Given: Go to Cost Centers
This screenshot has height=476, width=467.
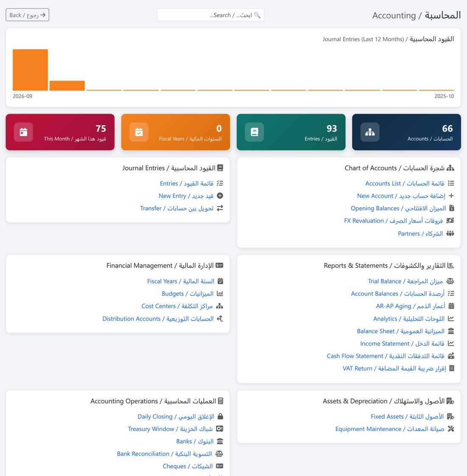Looking at the screenshot, I should 177,306.
